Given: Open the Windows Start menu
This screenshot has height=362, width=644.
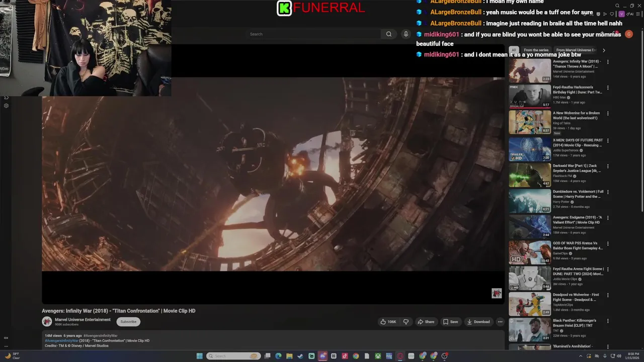Looking at the screenshot, I should click(x=200, y=356).
